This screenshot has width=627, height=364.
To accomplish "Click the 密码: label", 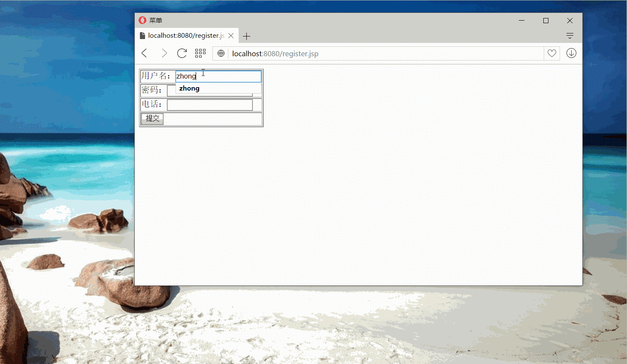I will 152,90.
